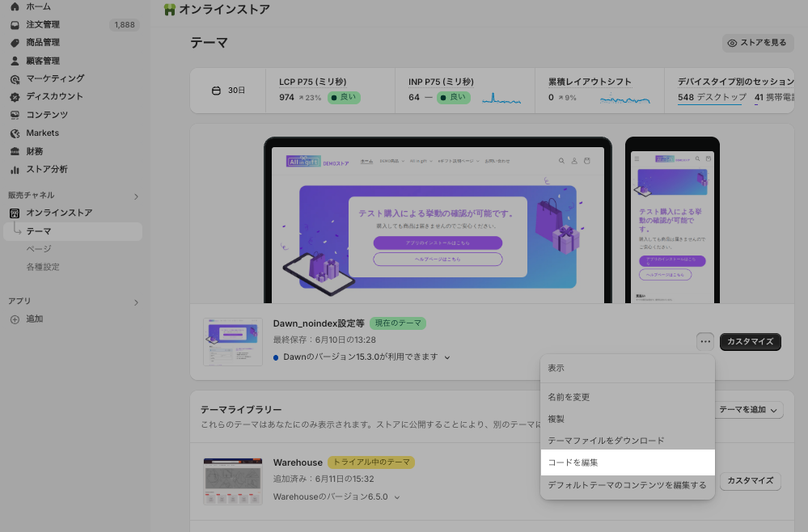Open 顧客管理 customers icon

click(x=15, y=61)
